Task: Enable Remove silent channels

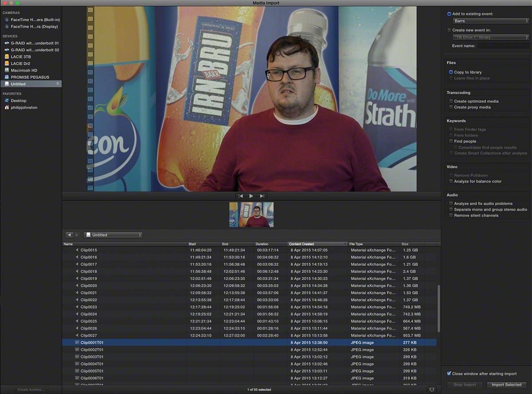Action: coord(451,215)
